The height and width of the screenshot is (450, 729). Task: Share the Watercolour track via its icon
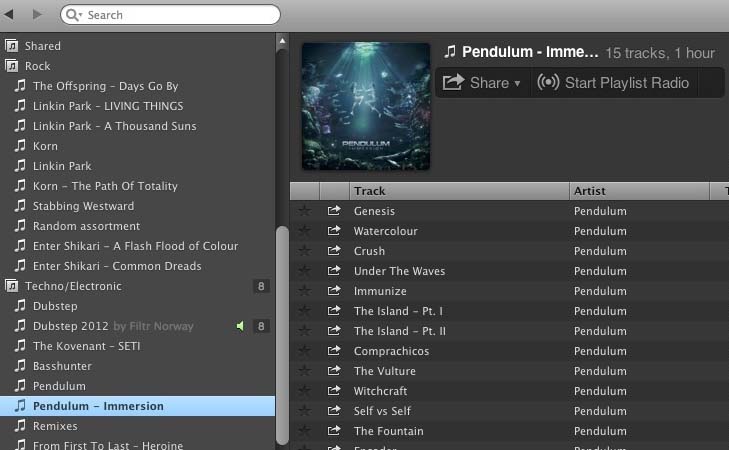coord(334,231)
